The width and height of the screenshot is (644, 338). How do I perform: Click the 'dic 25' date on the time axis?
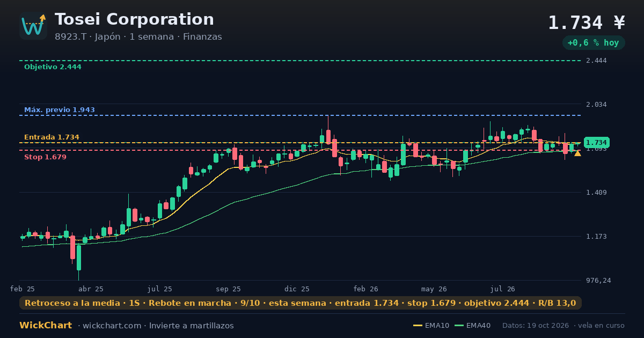click(297, 289)
